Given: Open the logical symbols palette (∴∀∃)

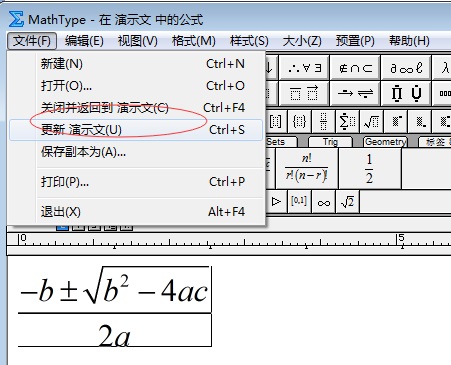Looking at the screenshot, I should pos(304,68).
